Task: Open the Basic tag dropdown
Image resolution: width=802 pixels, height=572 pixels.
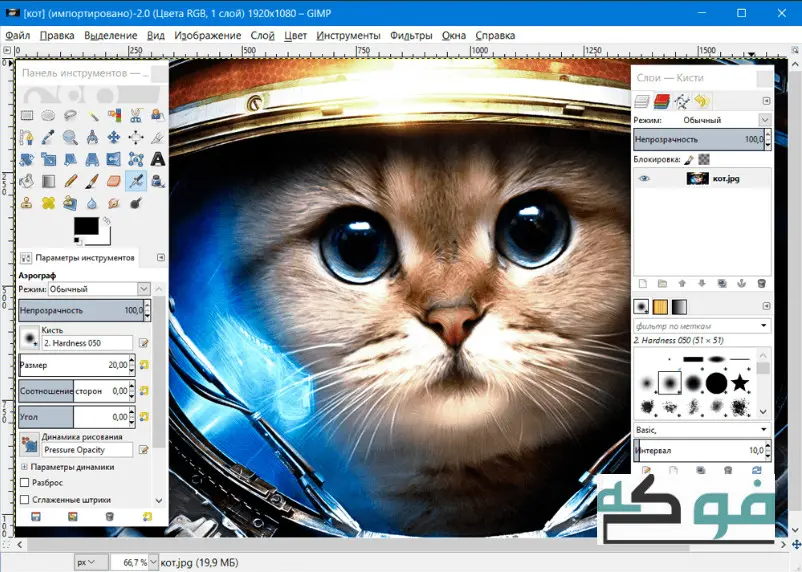Action: pyautogui.click(x=702, y=430)
